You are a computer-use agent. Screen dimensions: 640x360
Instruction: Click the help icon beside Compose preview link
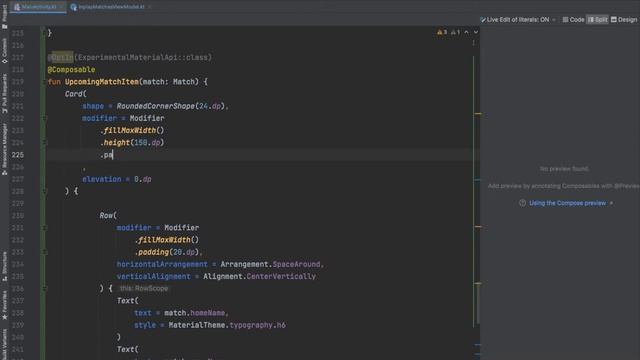pyautogui.click(x=522, y=203)
